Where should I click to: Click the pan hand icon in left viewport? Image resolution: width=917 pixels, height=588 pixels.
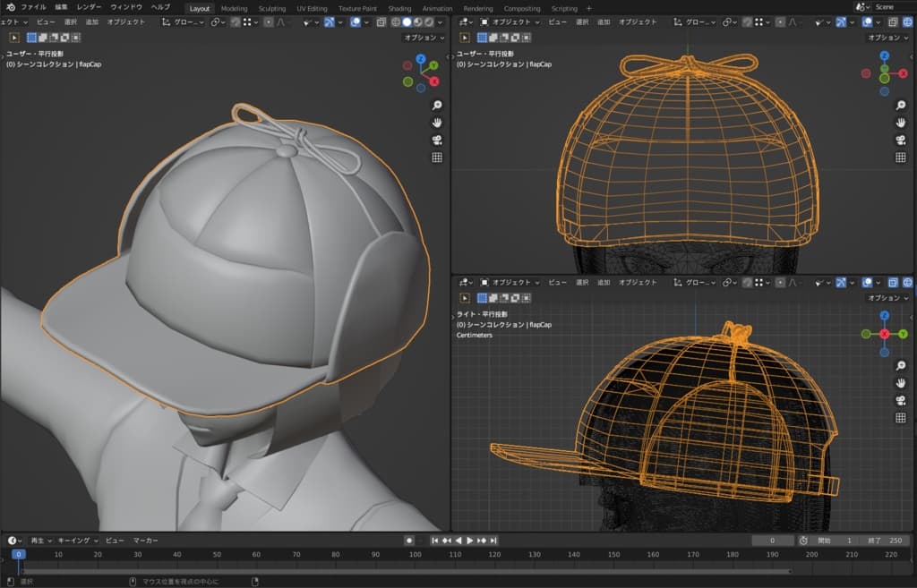coord(437,123)
